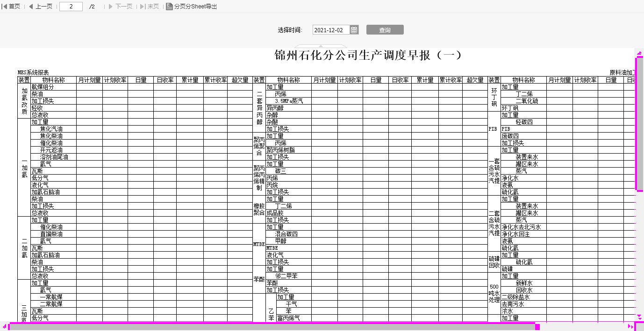Jump to last page with 末页
Image resolution: width=644 pixels, height=331 pixels.
pyautogui.click(x=150, y=7)
